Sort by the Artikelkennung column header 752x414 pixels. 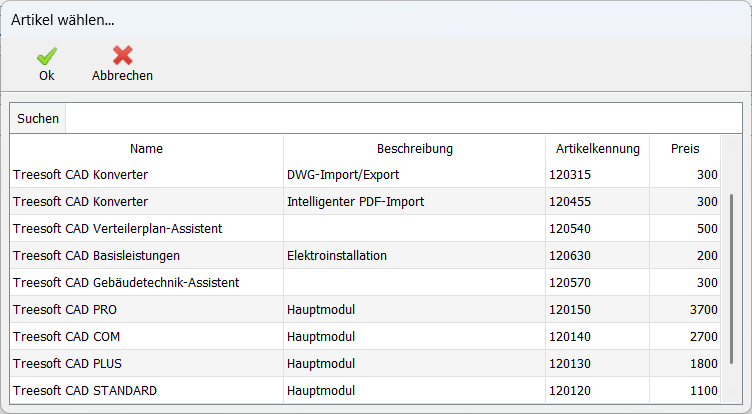pos(597,149)
